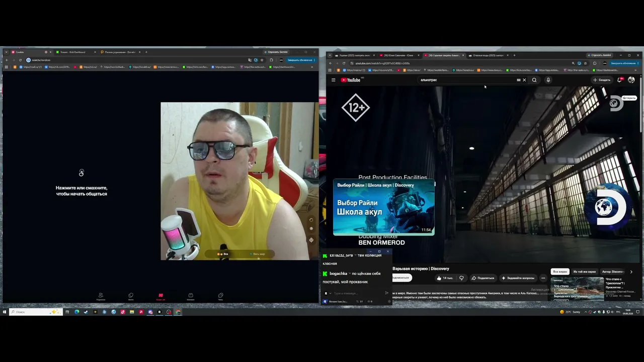Open the Выбор Райли Школа акул end card

pyautogui.click(x=383, y=207)
